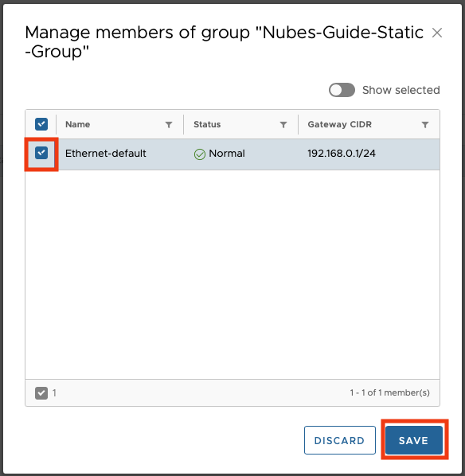Open the Name column filter
465x476 pixels.
point(169,124)
